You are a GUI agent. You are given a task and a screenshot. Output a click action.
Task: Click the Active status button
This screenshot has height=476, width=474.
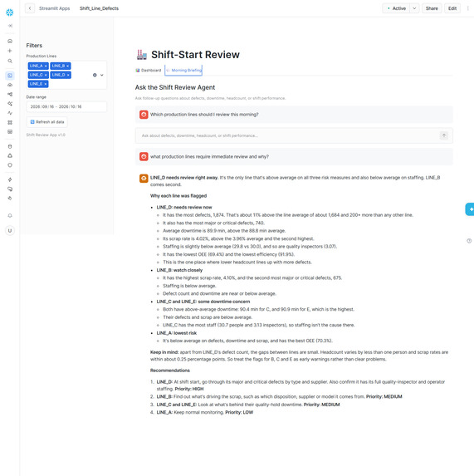point(396,8)
